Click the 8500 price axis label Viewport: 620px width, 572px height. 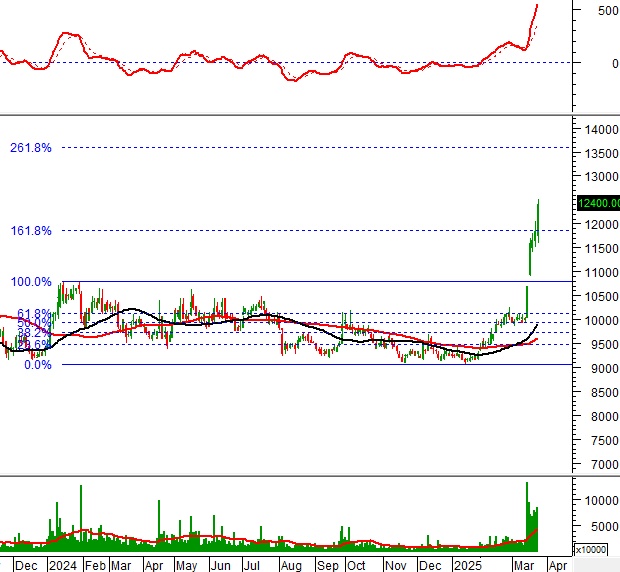pos(605,393)
